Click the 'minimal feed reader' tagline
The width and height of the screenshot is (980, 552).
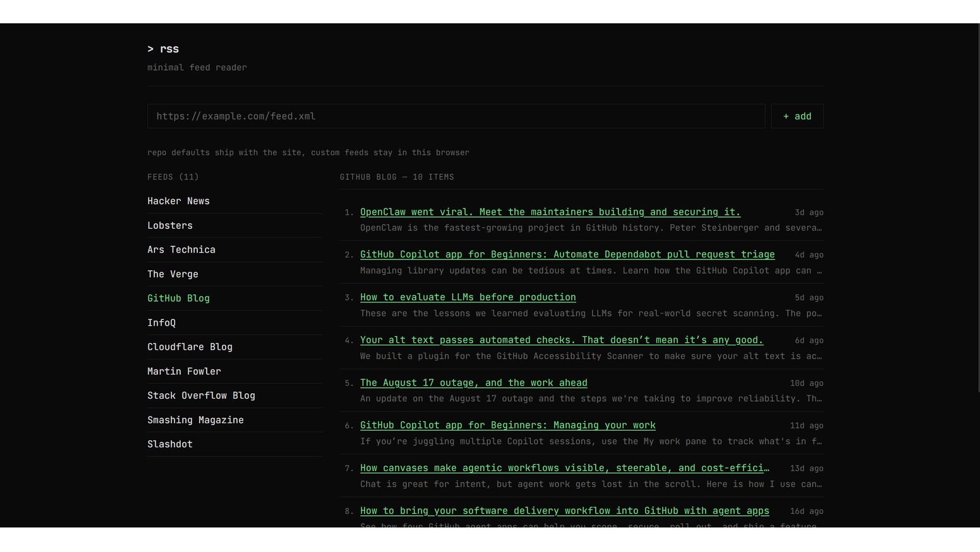click(197, 67)
